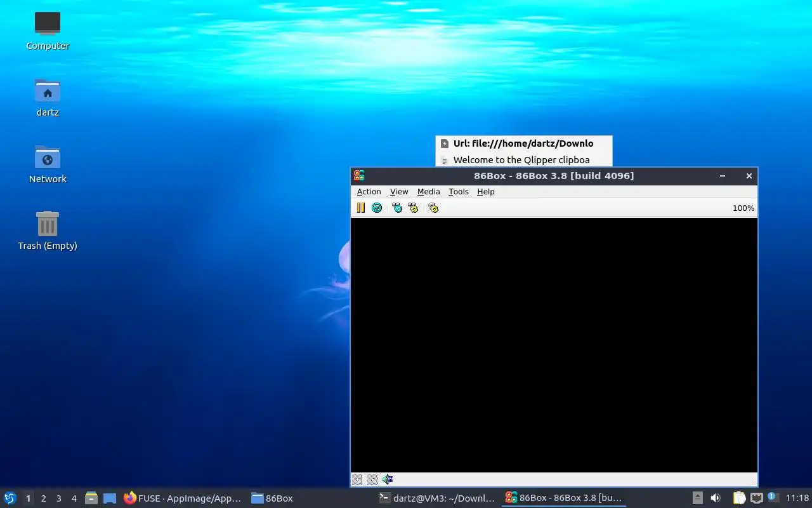The height and width of the screenshot is (508, 812).
Task: Open the Media menu
Action: (428, 192)
